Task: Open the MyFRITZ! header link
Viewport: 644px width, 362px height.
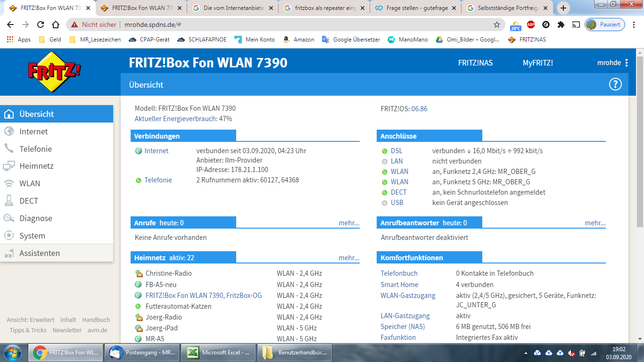Action: (x=538, y=63)
